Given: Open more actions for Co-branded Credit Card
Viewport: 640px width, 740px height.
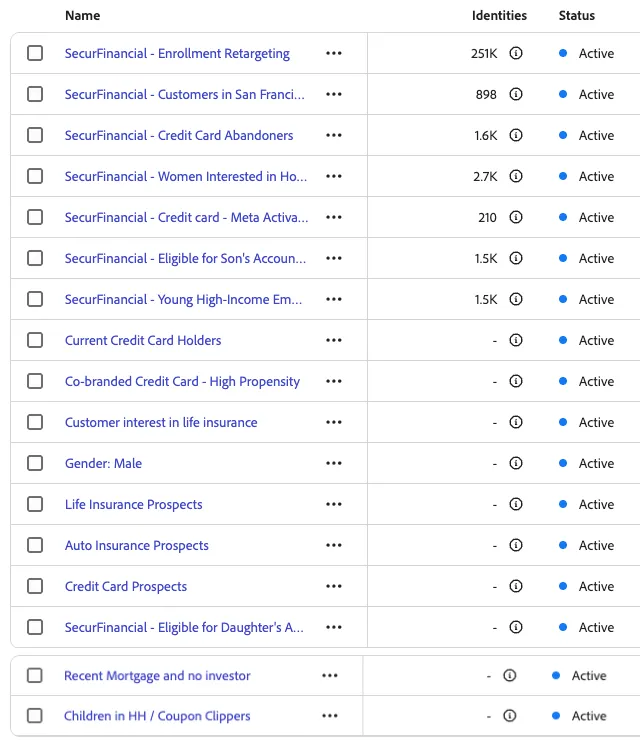Looking at the screenshot, I should pyautogui.click(x=334, y=381).
